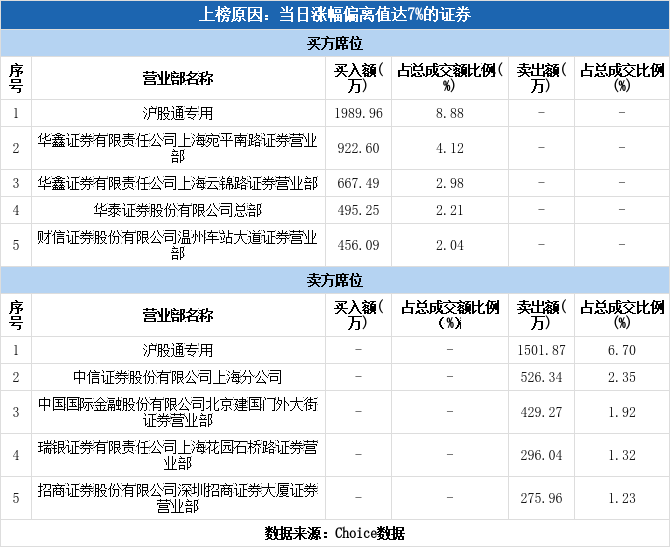The image size is (670, 547).
Task: Click buyer table 序号 column header
Action: pyautogui.click(x=16, y=78)
